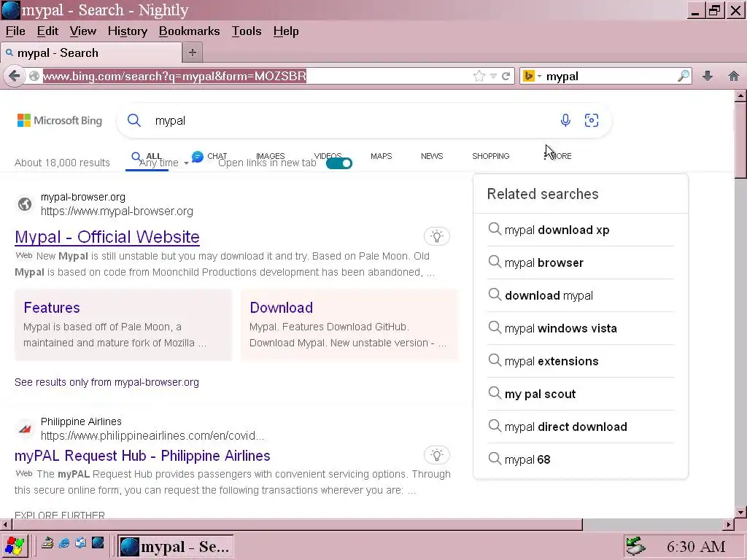747x560 pixels.
Task: Click the lightbulb icon beside Mypal Official Website
Action: point(437,236)
